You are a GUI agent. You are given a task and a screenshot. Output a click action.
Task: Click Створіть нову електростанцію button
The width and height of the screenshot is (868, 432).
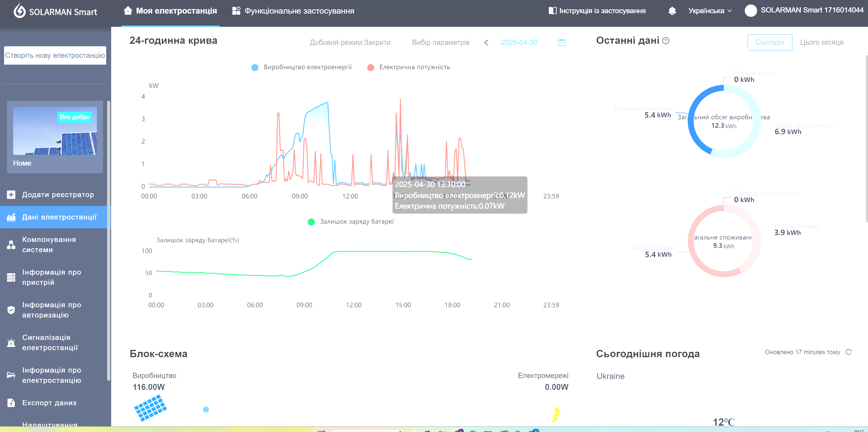point(55,55)
